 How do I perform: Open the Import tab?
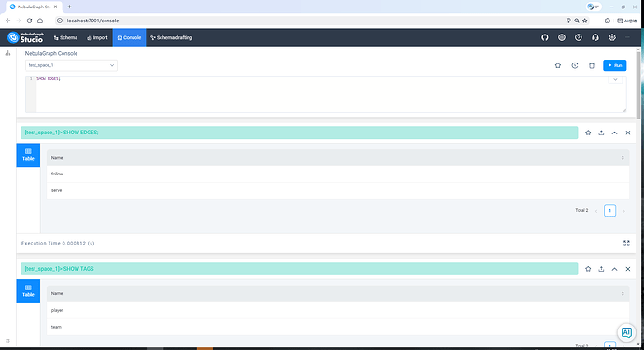click(x=97, y=37)
